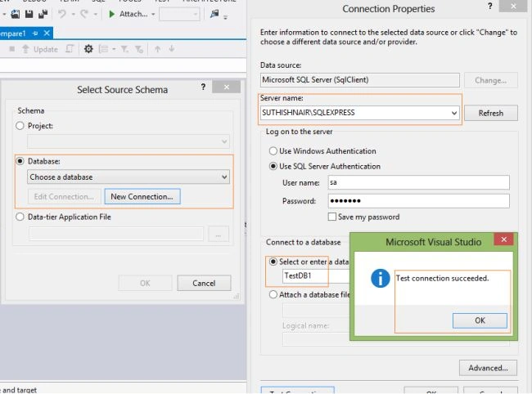Click into the User name field
This screenshot has width=532, height=394.
[x=418, y=182]
